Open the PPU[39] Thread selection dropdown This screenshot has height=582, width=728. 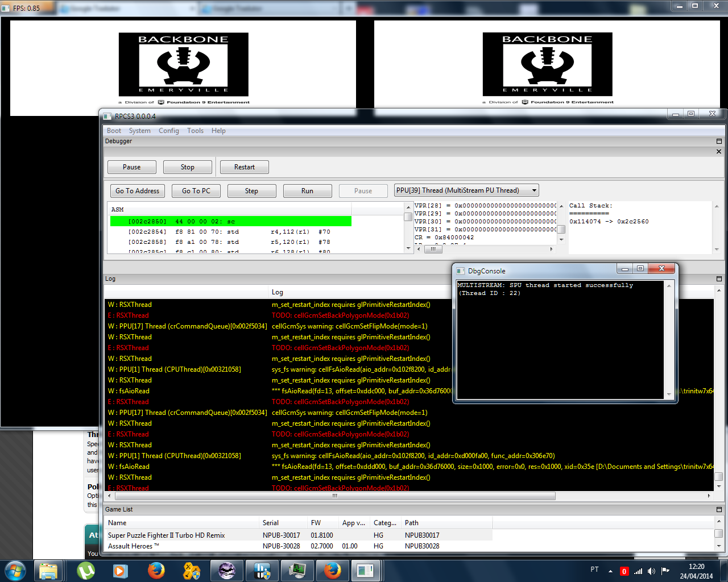pos(466,190)
